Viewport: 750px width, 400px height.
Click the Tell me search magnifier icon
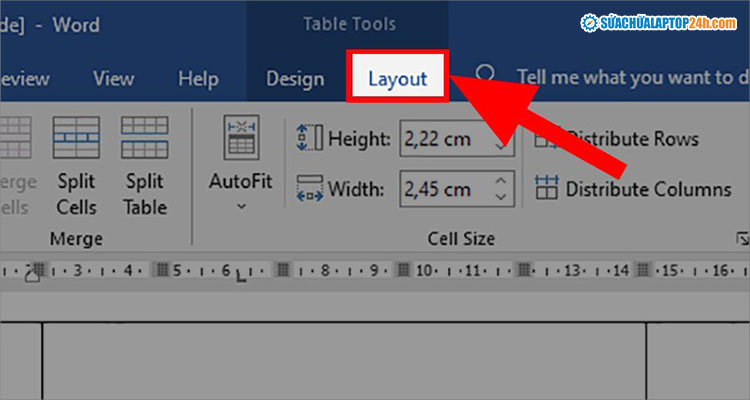[485, 77]
